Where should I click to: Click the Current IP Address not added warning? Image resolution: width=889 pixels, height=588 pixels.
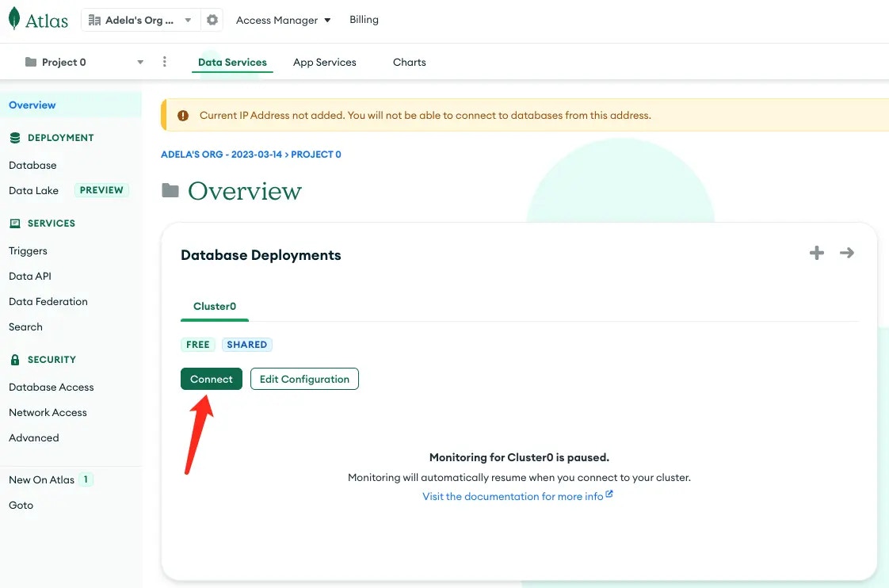tap(425, 115)
